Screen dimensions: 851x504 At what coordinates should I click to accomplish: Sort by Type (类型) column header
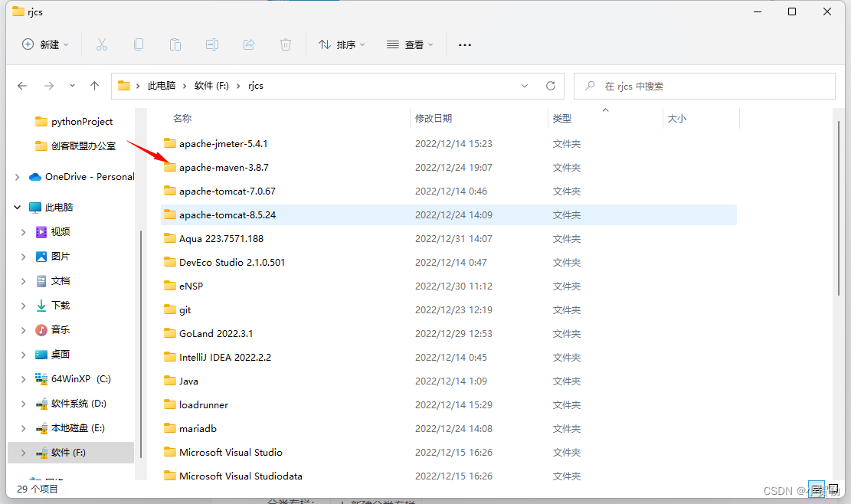[561, 118]
